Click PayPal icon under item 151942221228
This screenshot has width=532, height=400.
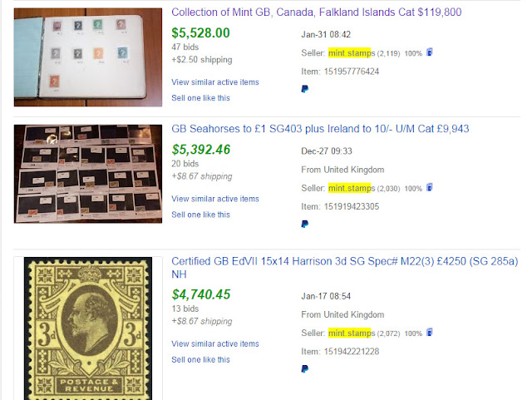coord(305,368)
